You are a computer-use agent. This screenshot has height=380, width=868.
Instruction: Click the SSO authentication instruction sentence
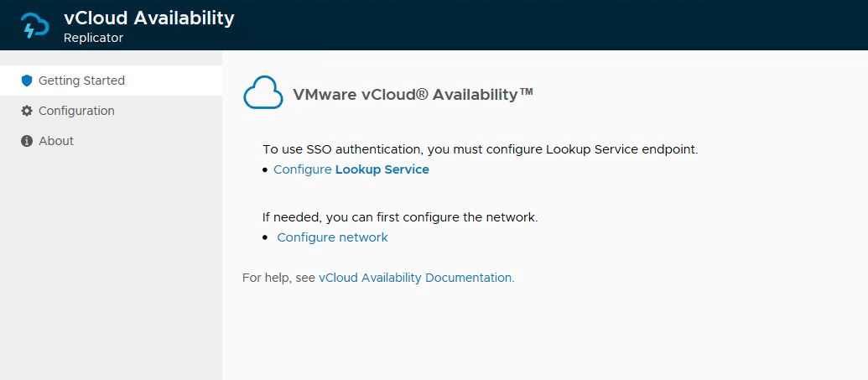point(481,149)
